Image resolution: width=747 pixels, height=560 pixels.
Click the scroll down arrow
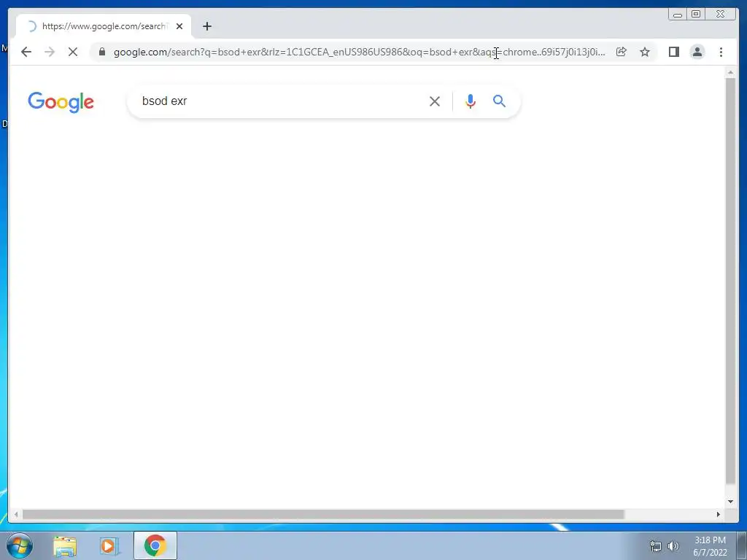pos(730,502)
